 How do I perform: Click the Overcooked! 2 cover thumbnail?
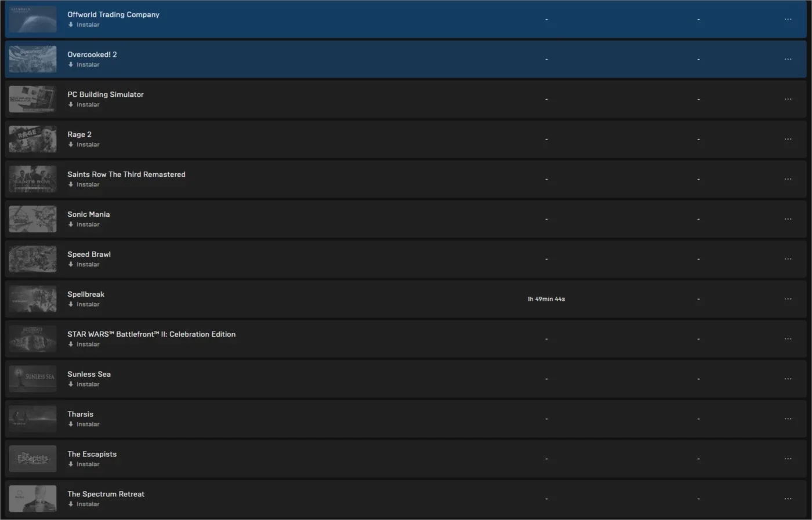pos(33,59)
